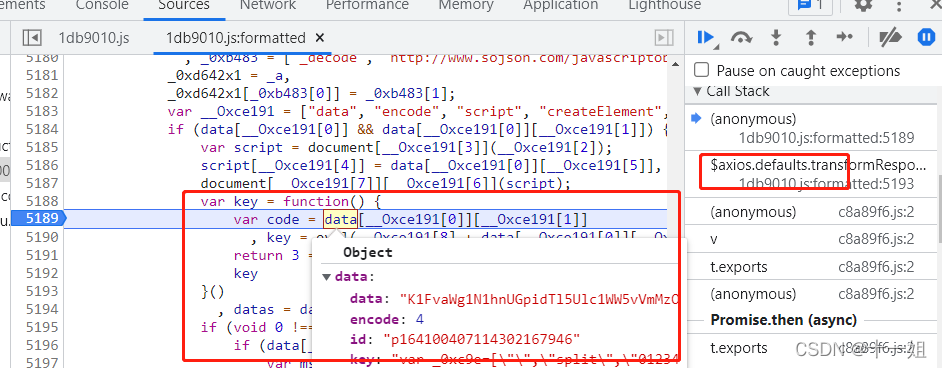Screen dimensions: 942x368
Task: Select $axios.defaults.transformResponse call stack frame
Action: (x=812, y=173)
